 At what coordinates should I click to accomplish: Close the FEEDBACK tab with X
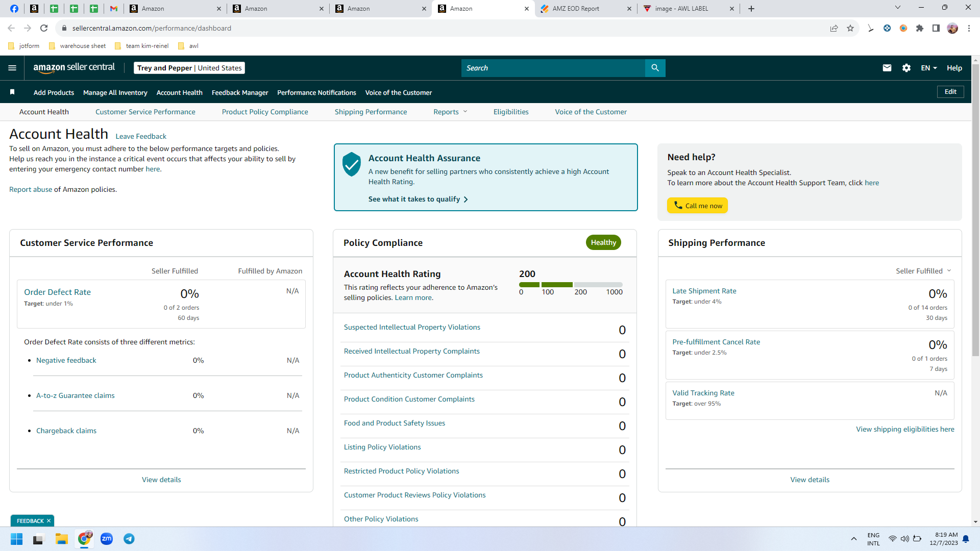[x=48, y=521]
